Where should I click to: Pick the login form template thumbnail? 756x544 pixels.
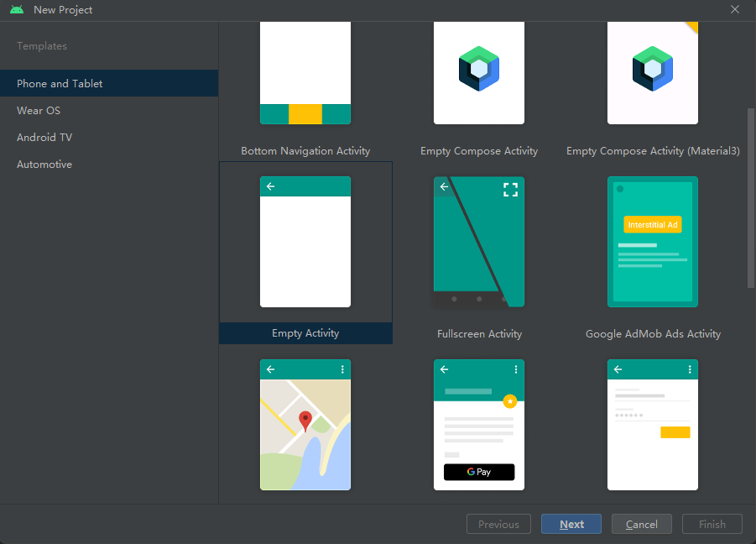tap(652, 425)
